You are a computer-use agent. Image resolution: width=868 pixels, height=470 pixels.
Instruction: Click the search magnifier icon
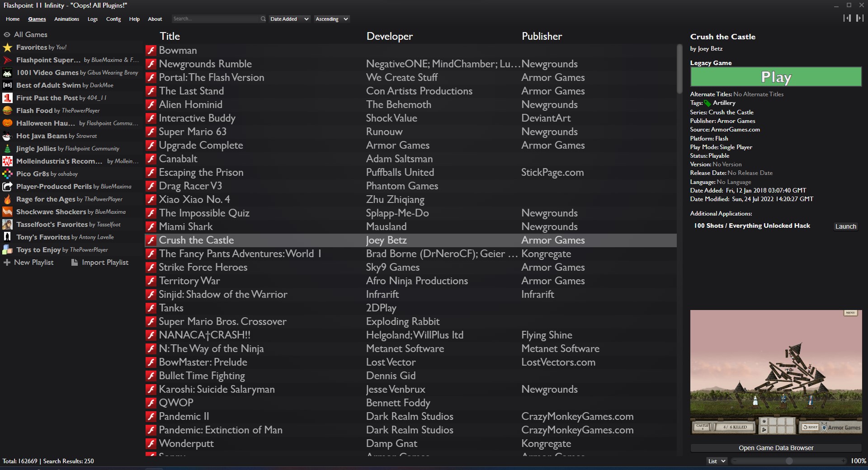click(x=263, y=19)
